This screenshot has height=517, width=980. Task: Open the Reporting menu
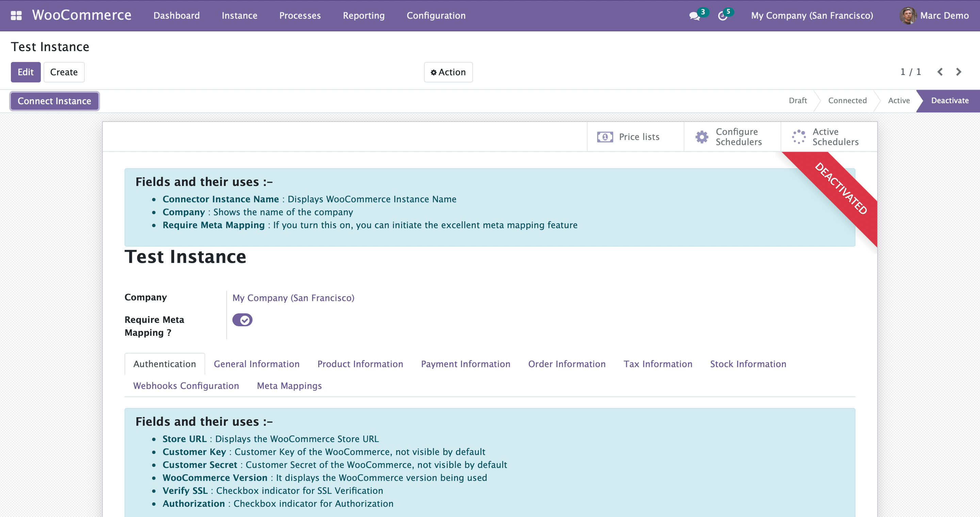[x=363, y=16]
